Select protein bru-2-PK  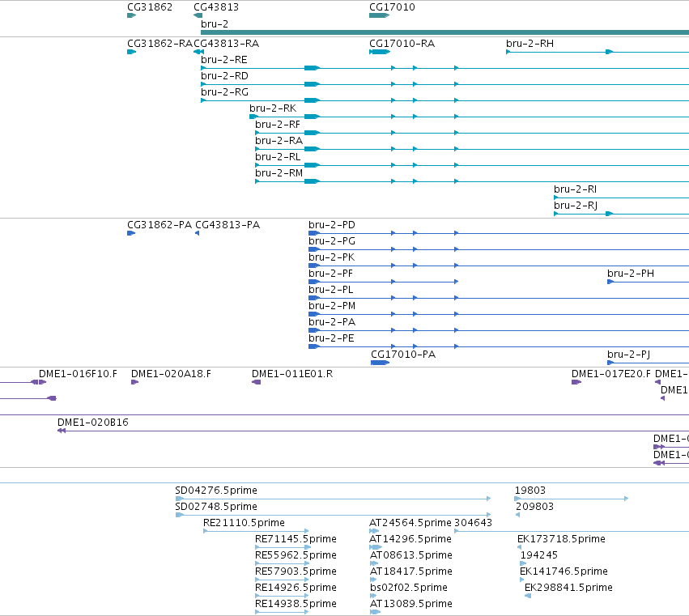(331, 257)
